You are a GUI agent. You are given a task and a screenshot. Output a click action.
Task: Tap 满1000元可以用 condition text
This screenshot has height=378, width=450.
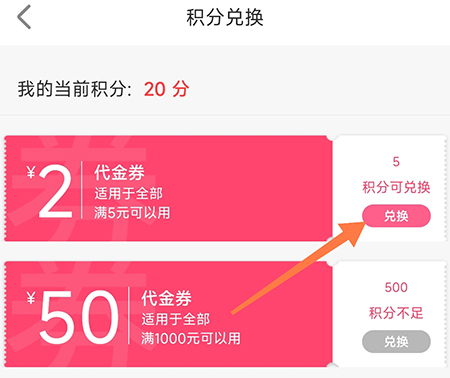coord(191,338)
